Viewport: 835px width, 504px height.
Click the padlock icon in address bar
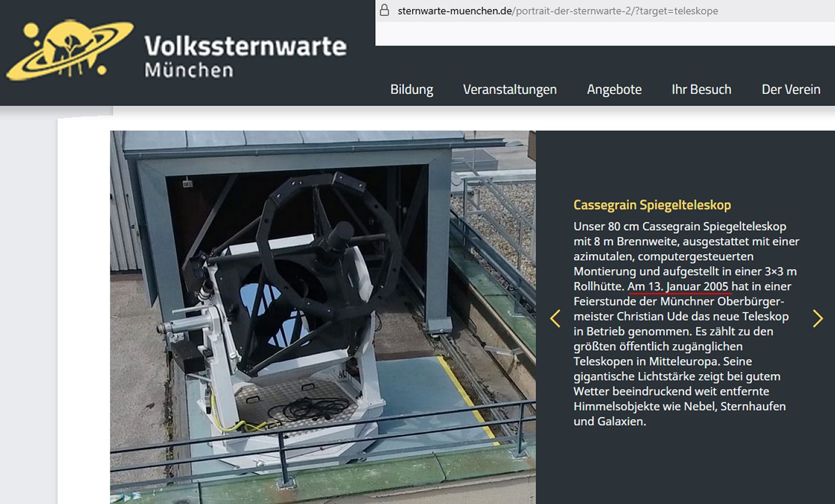pyautogui.click(x=385, y=11)
